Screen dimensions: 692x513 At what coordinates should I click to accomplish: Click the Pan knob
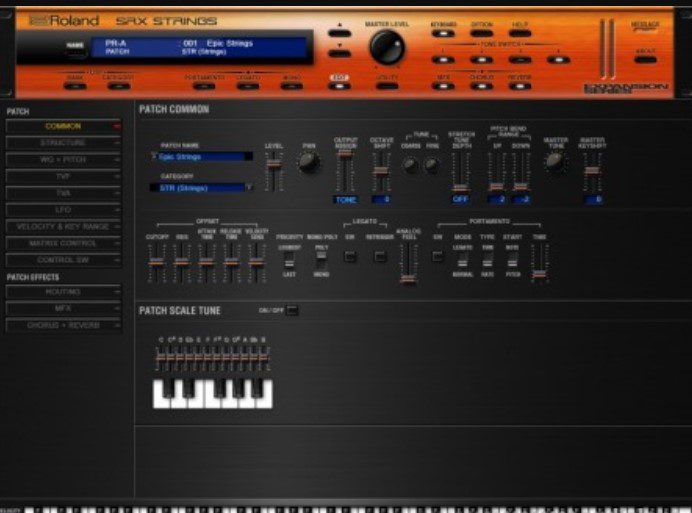click(308, 162)
